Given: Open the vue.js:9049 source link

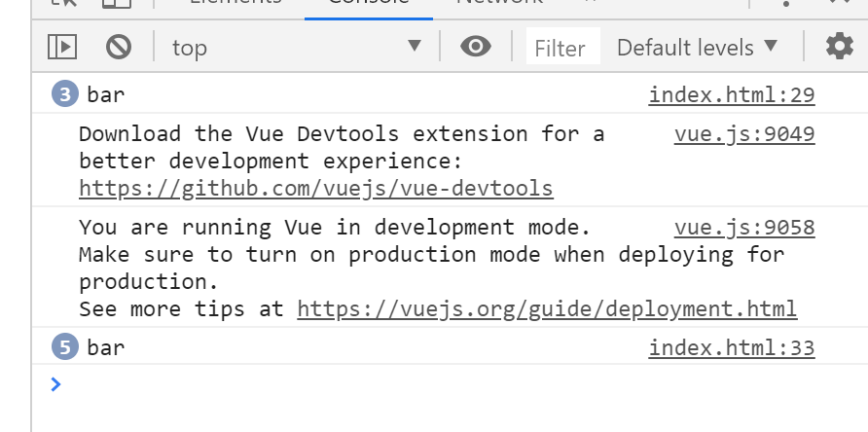Looking at the screenshot, I should click(x=744, y=133).
